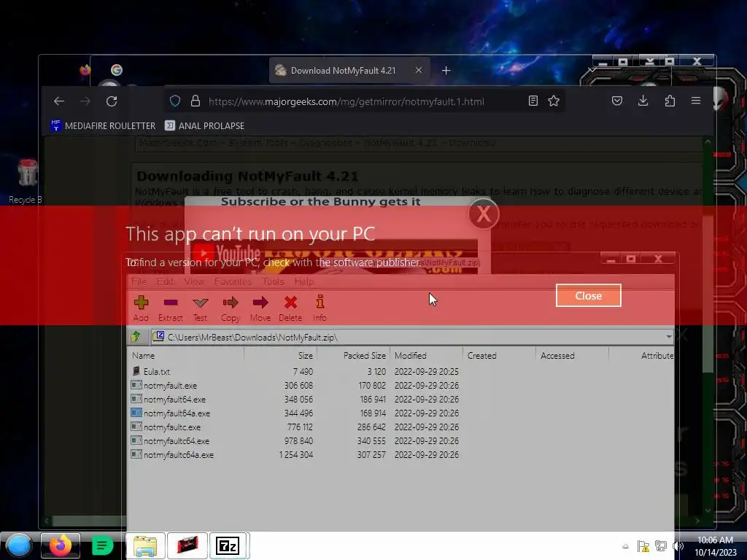Close the Download NotMyFault 4.21 tab
Viewport: 747px width, 560px height.
pos(418,71)
